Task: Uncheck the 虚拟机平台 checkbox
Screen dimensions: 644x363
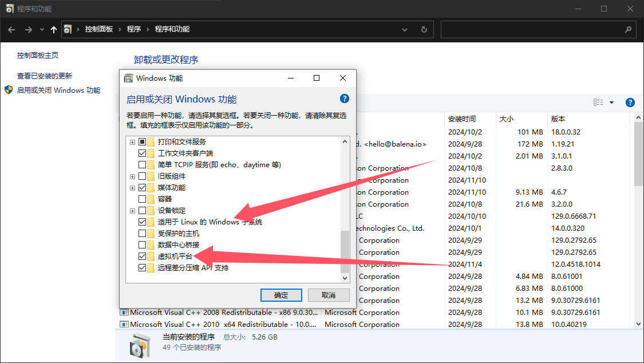Action: [143, 257]
